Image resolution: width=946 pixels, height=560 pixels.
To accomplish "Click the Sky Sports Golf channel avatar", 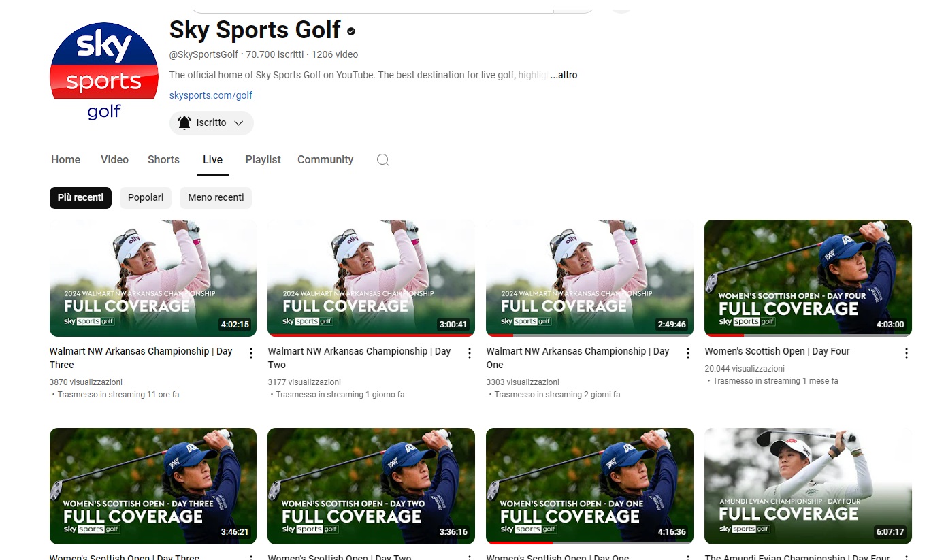I will coord(104,72).
